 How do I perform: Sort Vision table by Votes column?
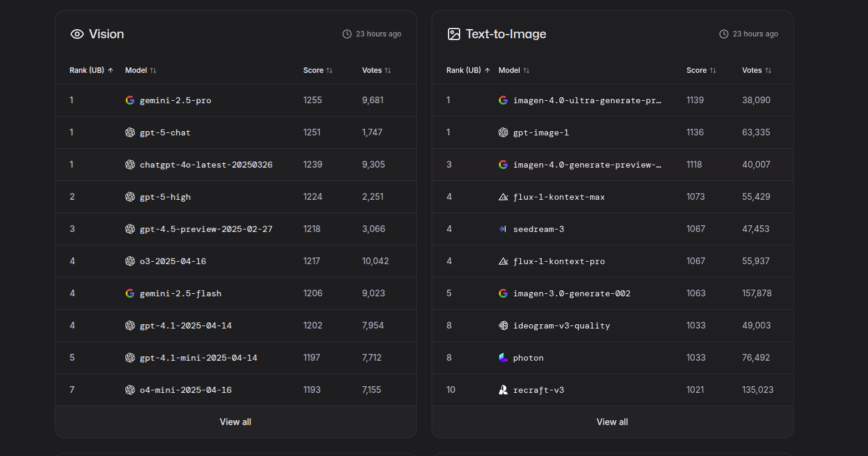pyautogui.click(x=377, y=70)
